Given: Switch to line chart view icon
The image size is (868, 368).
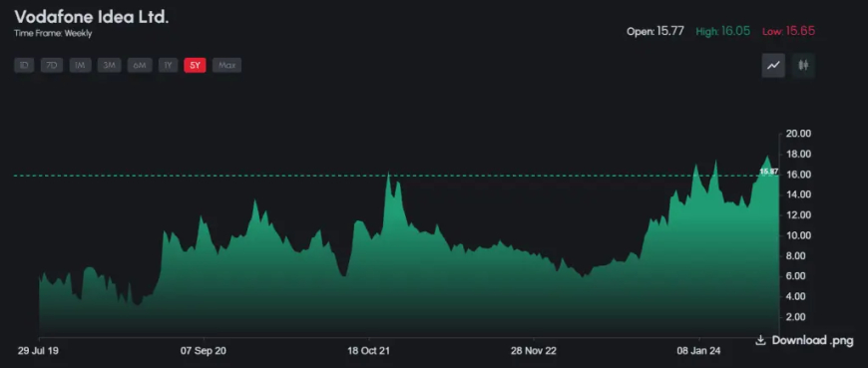Looking at the screenshot, I should tap(773, 65).
